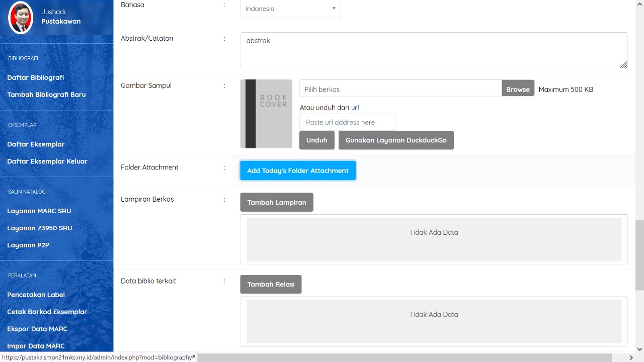This screenshot has height=362, width=644.
Task: Click the Tambah Lampiran button
Action: click(277, 202)
